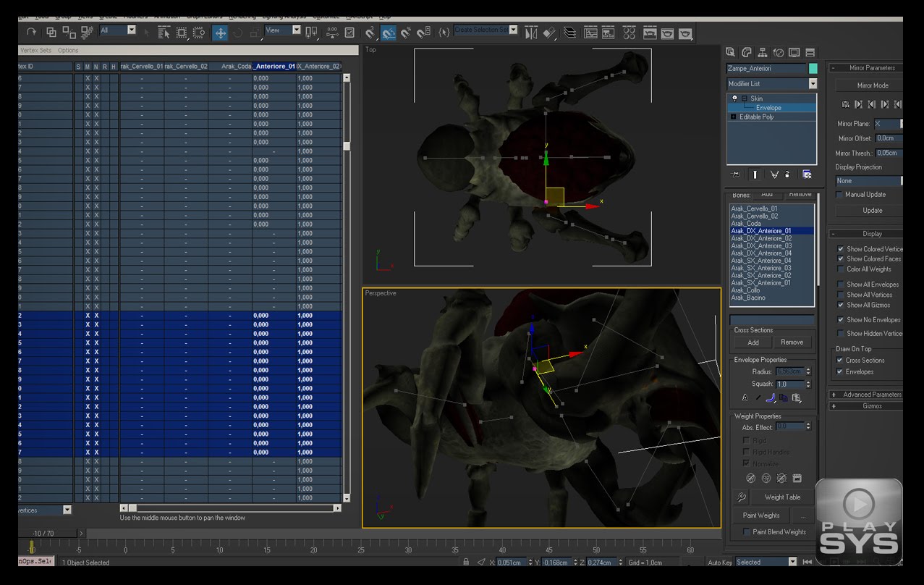Select the highlighted Select and Move tool
This screenshot has height=585, width=924.
click(220, 33)
